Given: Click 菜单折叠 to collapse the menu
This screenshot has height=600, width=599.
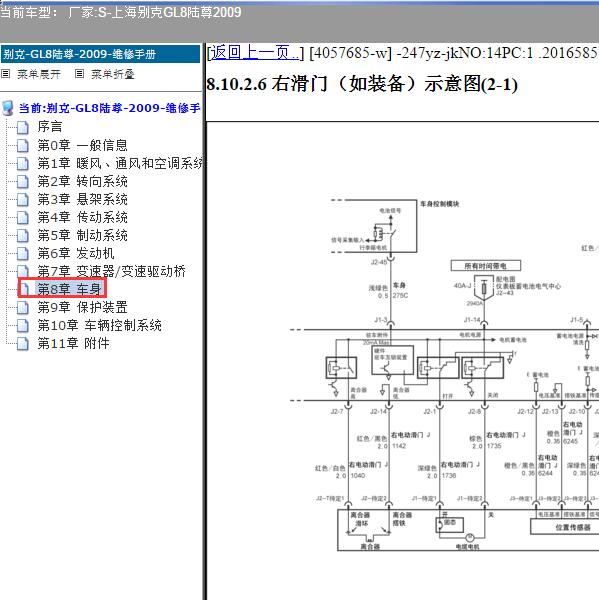Looking at the screenshot, I should pyautogui.click(x=113, y=74).
